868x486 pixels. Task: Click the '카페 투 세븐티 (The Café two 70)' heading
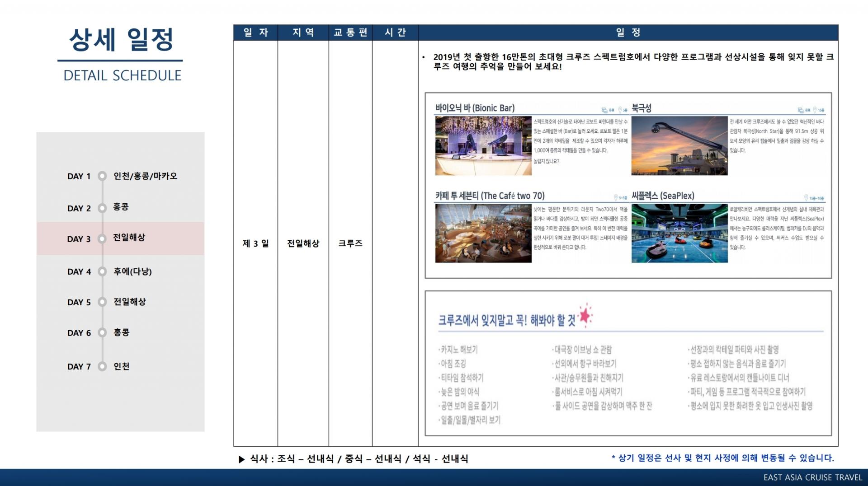[x=490, y=196]
